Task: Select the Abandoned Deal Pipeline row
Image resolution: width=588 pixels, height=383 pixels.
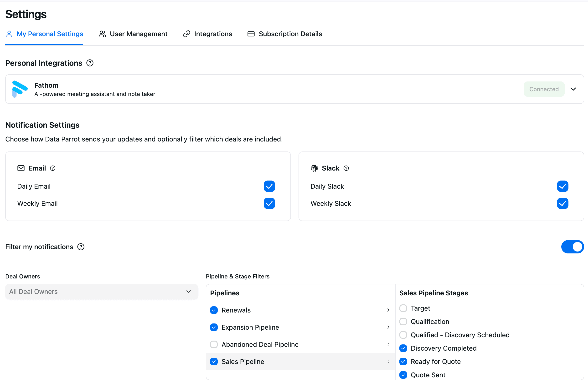Action: [x=260, y=344]
